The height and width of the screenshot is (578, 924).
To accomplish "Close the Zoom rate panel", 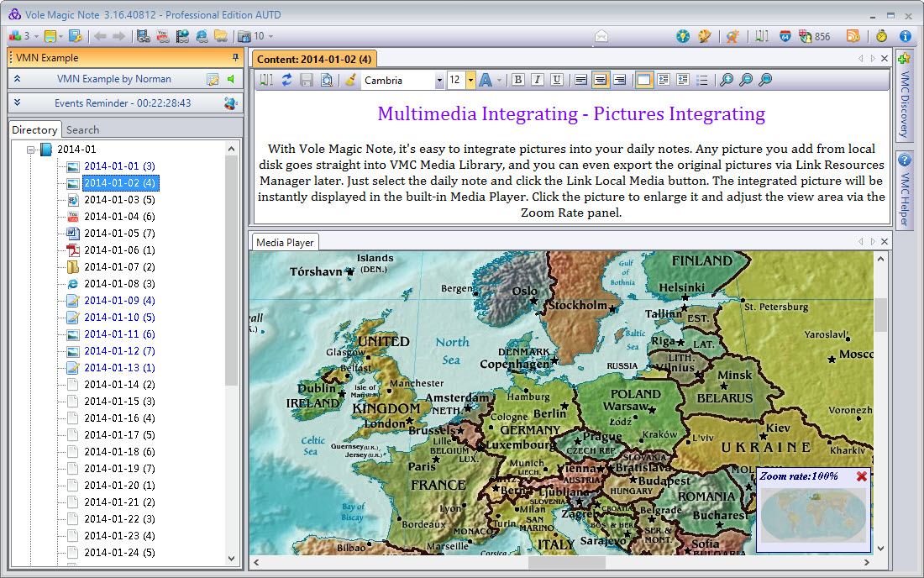I will [861, 476].
